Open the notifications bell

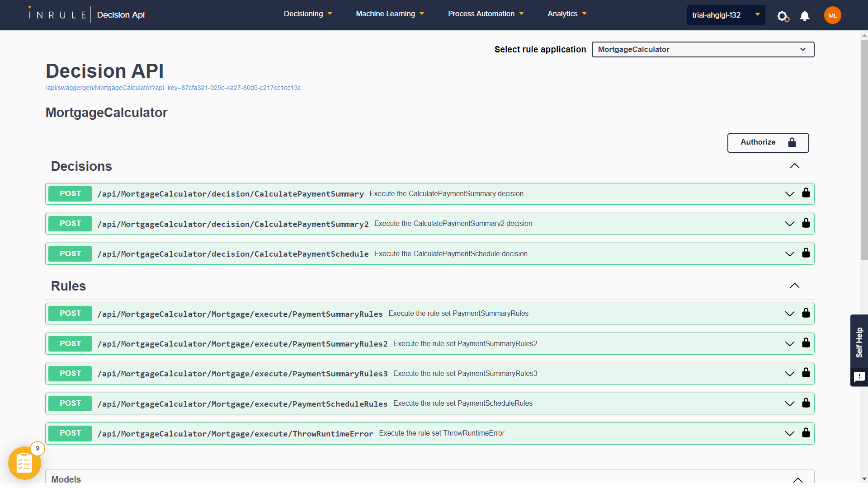(x=805, y=16)
